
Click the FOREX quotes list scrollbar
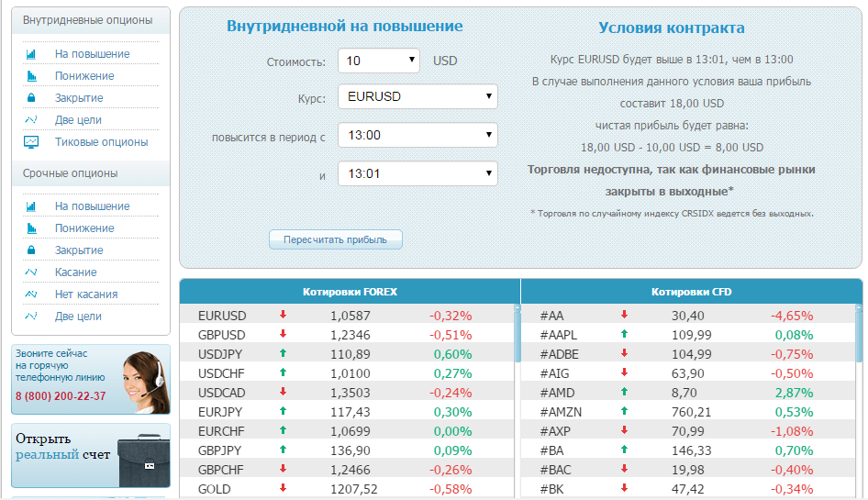(x=517, y=333)
